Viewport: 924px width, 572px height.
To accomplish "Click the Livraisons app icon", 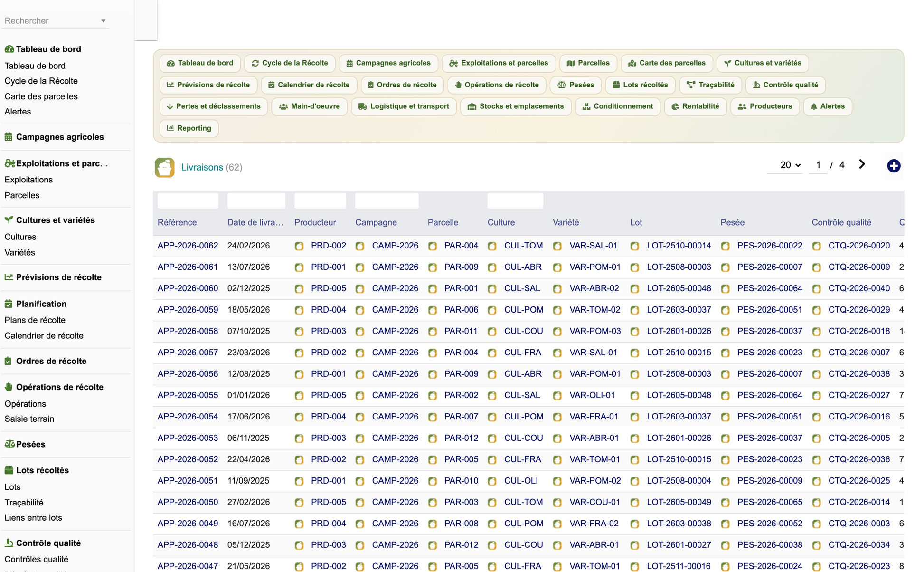I will click(x=164, y=167).
